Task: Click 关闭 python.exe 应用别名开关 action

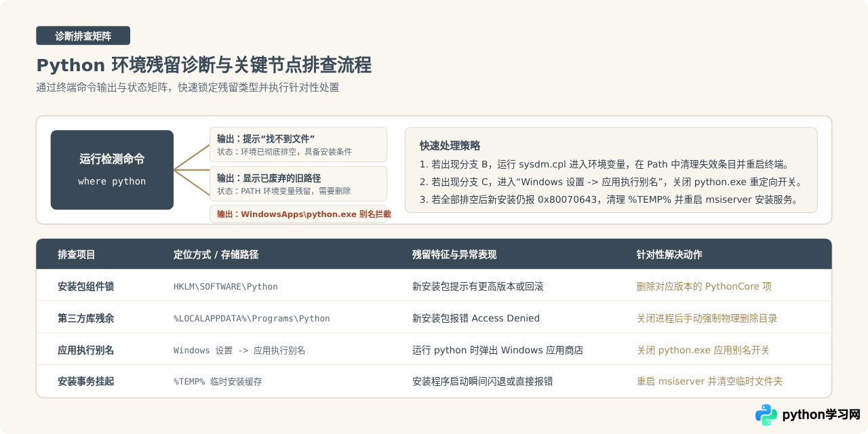Action: pos(703,350)
